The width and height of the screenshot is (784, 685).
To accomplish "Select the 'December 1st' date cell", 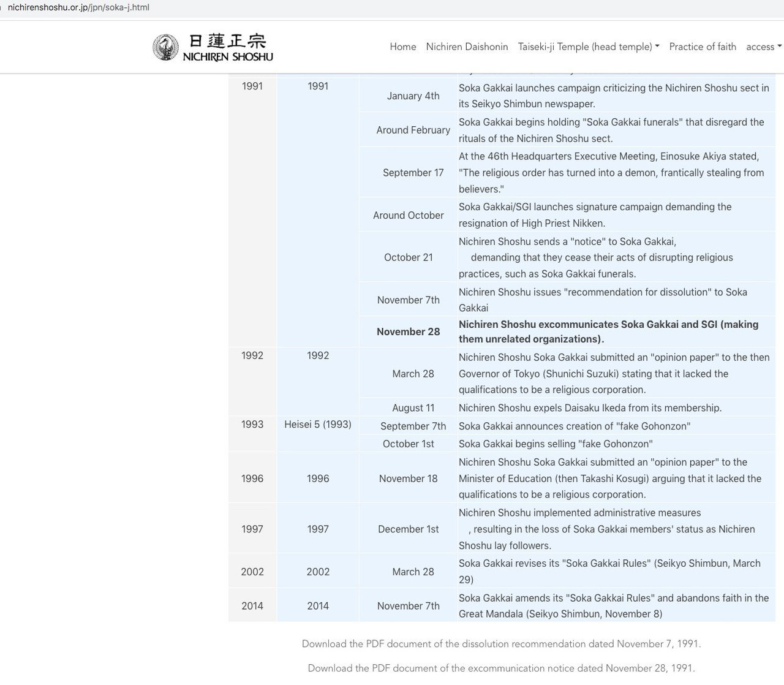I will tap(409, 529).
